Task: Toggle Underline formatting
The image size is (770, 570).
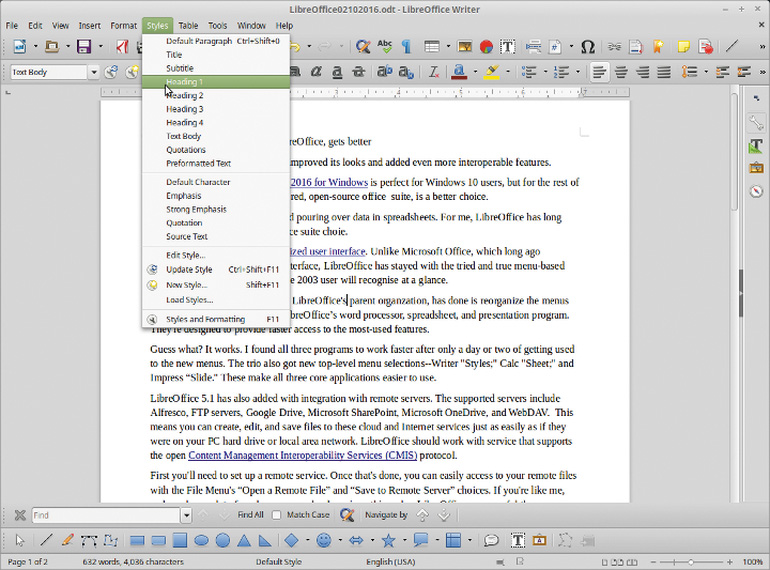Action: pyautogui.click(x=337, y=72)
